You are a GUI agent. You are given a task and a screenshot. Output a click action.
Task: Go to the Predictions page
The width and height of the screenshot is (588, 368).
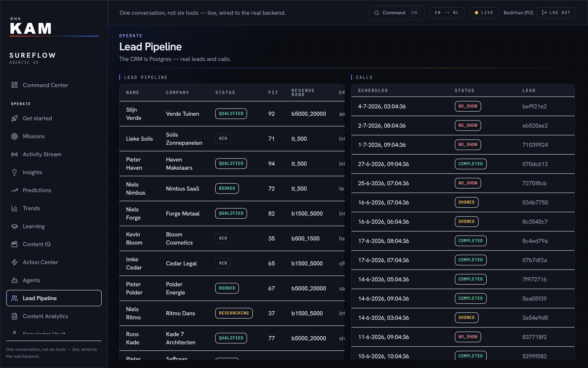coord(54,190)
